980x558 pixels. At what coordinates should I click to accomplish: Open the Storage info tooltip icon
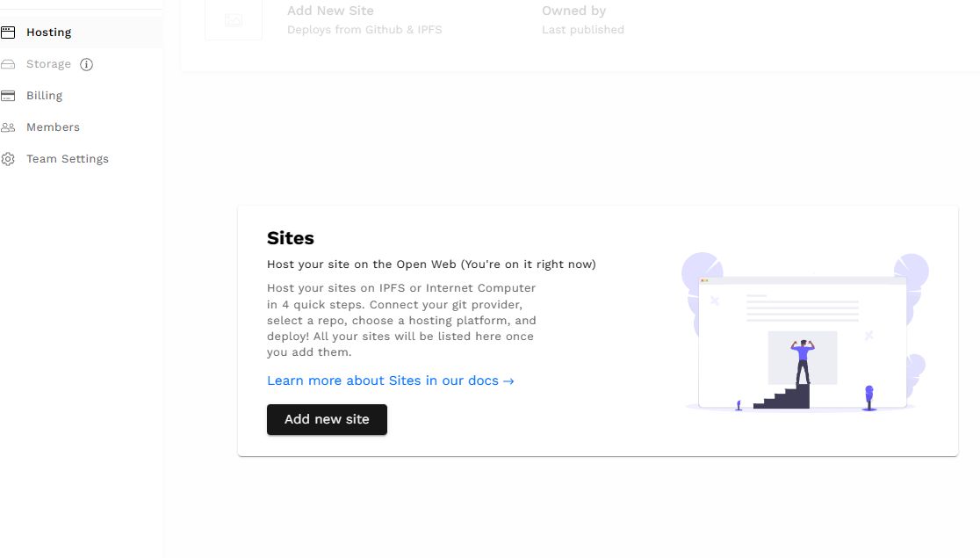86,64
